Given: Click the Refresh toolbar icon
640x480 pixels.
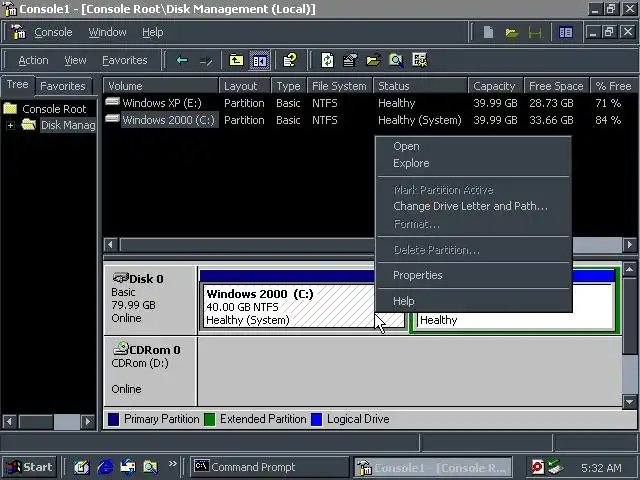Looking at the screenshot, I should pyautogui.click(x=327, y=60).
